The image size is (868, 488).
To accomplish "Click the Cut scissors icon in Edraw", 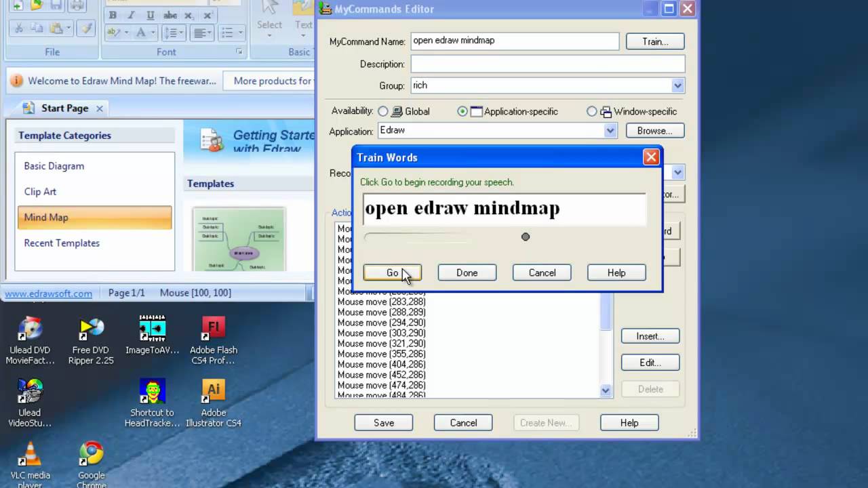I will click(18, 28).
